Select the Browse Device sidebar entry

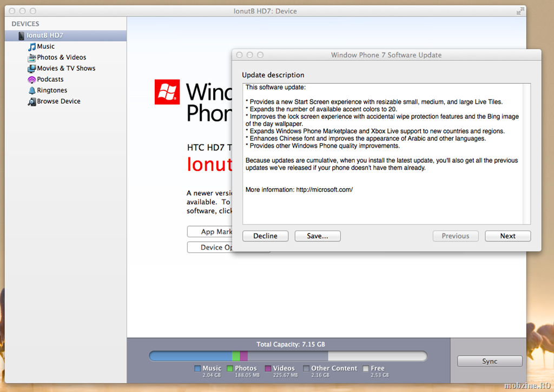(x=58, y=101)
